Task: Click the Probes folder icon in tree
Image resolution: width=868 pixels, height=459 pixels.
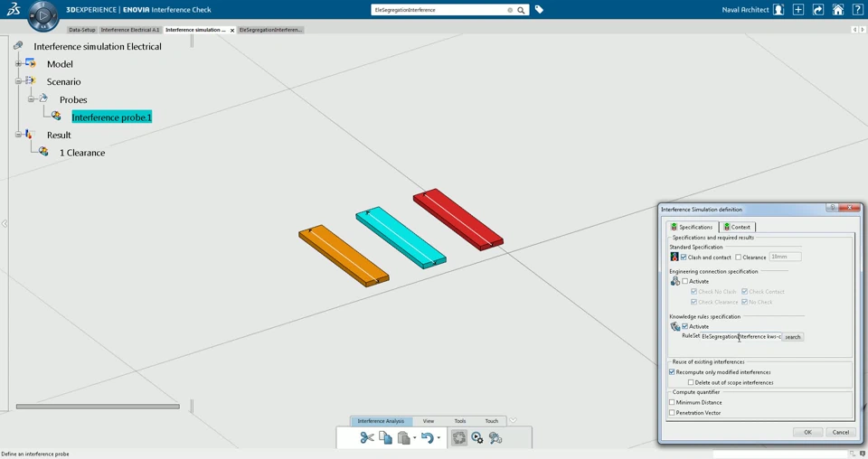Action: click(x=43, y=98)
